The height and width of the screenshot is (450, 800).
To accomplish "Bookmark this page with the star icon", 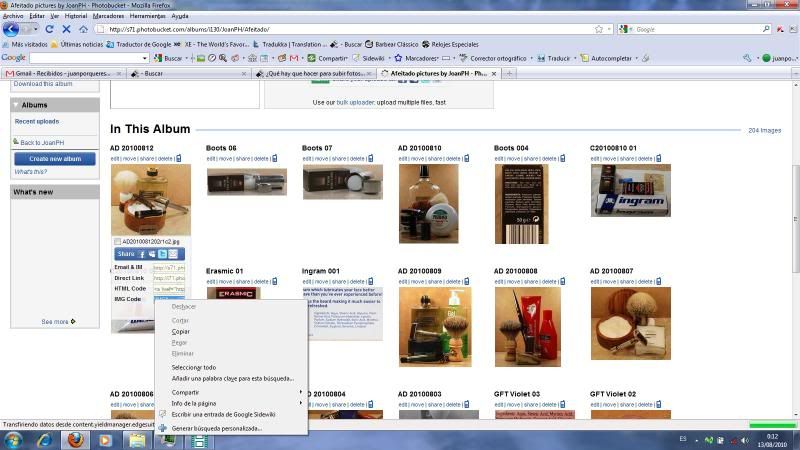I will coord(598,29).
